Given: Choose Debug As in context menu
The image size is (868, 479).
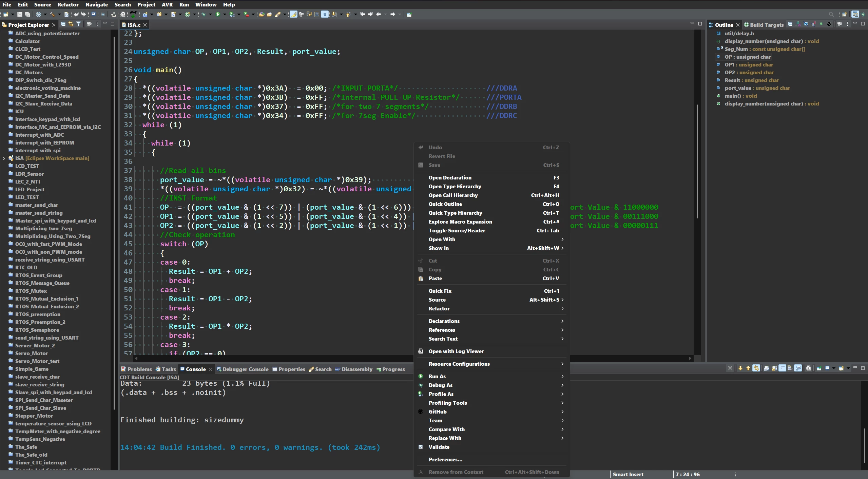Looking at the screenshot, I should point(492,385).
